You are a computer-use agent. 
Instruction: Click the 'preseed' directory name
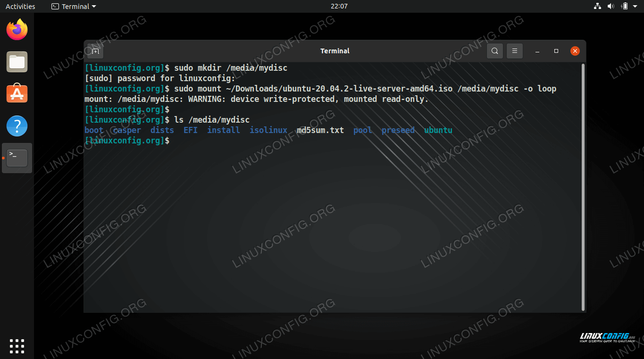[x=398, y=130]
